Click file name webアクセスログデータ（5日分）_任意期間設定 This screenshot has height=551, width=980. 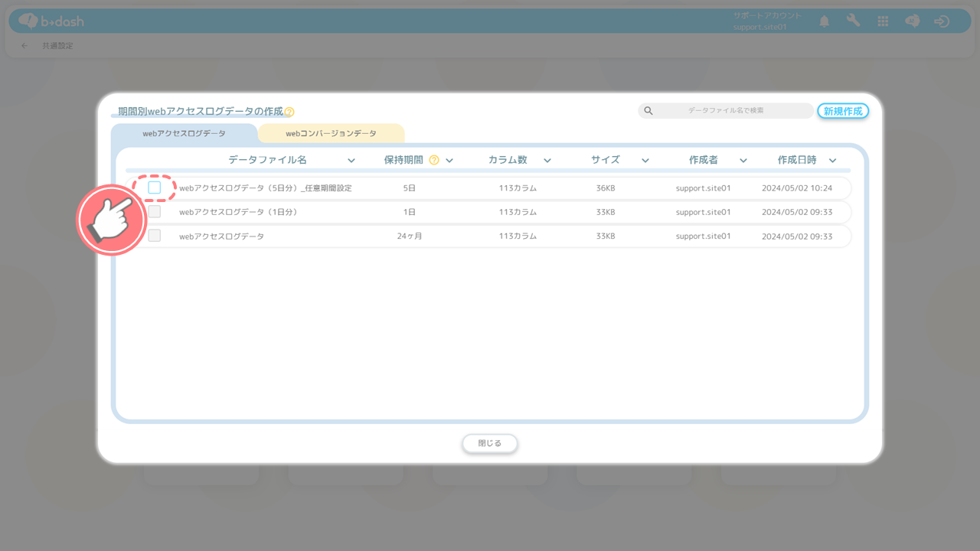click(266, 188)
